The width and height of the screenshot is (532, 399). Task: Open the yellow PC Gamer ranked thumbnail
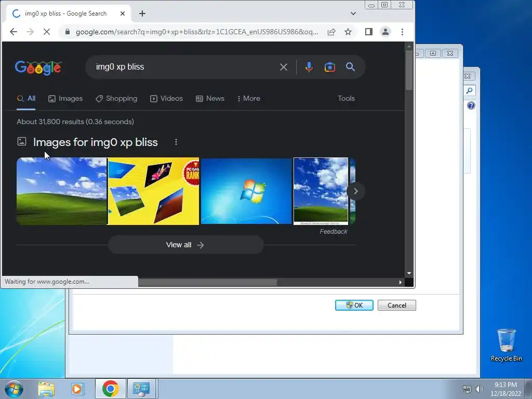point(153,191)
